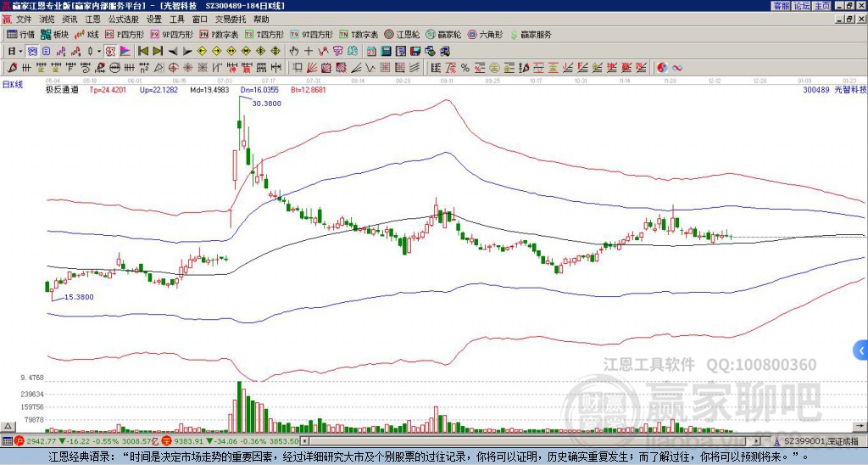The image size is (868, 465).
Task: Click the 15.3800 low price label
Action: pos(79,297)
